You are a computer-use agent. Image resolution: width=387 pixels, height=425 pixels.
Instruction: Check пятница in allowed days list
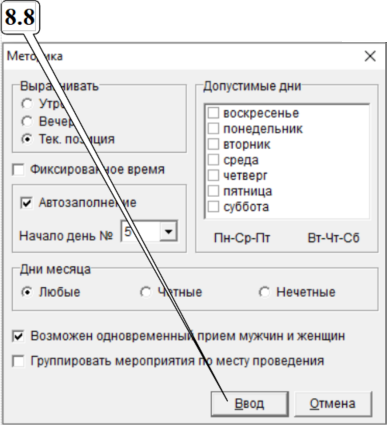(213, 191)
